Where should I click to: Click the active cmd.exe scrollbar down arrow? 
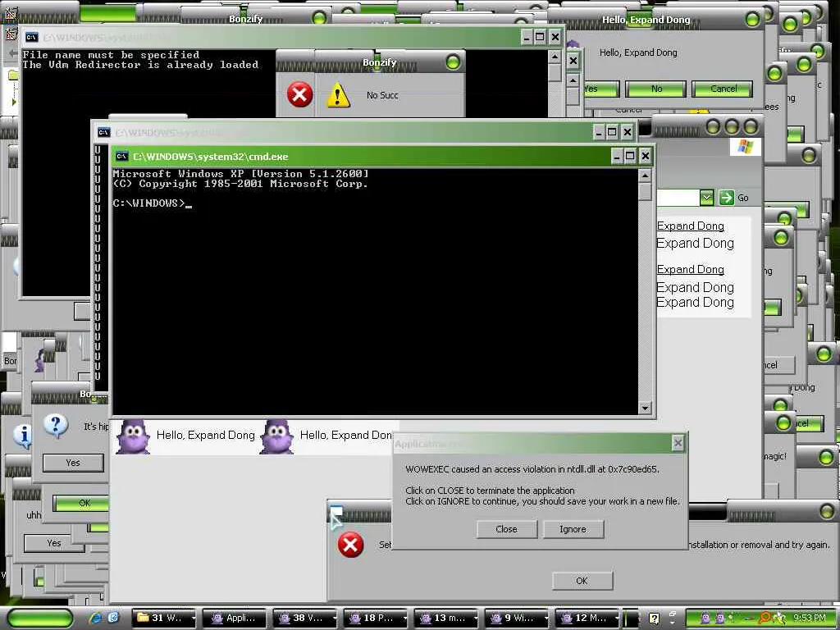(645, 408)
